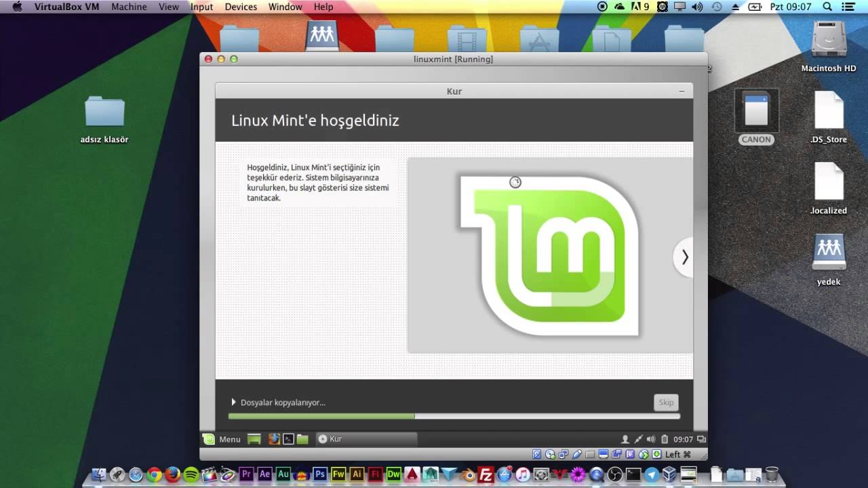Screen dimensions: 868x488
Task: Click the VirtualBox USB devices indicator
Action: [x=577, y=454]
